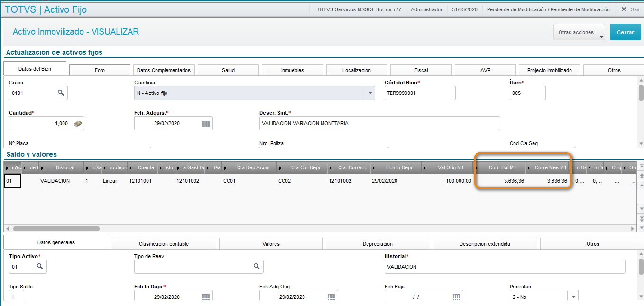Viewport: 644px width, 306px height.
Task: Select the Datos generales tab
Action: tap(56, 242)
